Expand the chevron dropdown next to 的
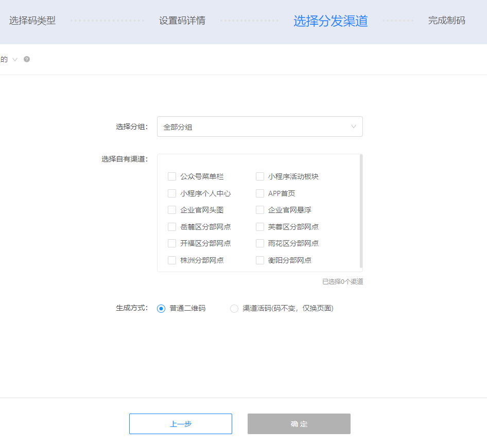The width and height of the screenshot is (487, 448). pos(14,59)
